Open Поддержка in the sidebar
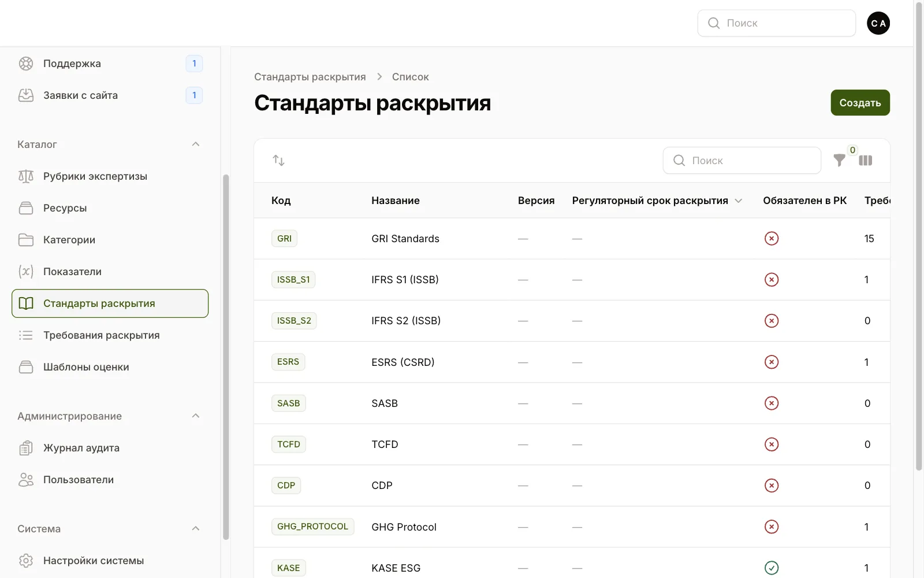Image resolution: width=924 pixels, height=578 pixels. point(110,64)
